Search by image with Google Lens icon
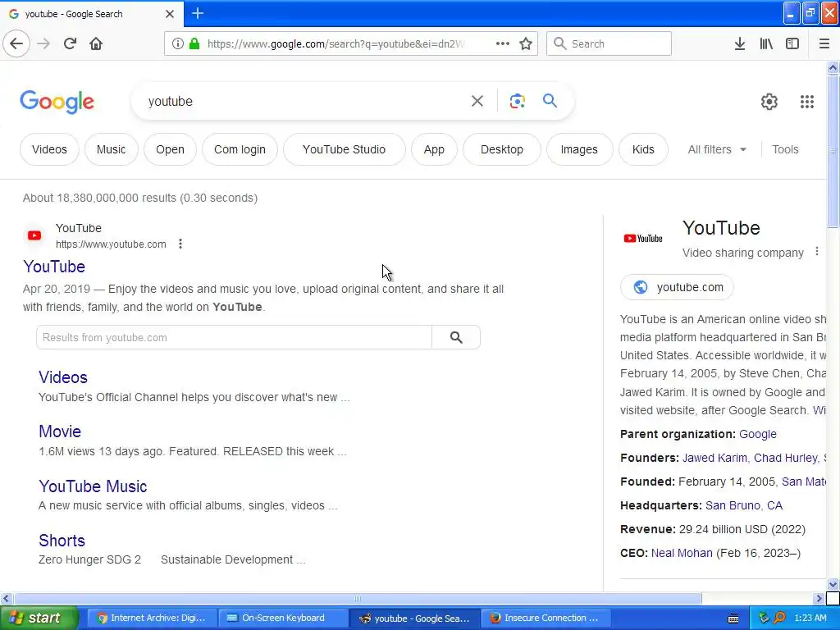 pyautogui.click(x=517, y=101)
